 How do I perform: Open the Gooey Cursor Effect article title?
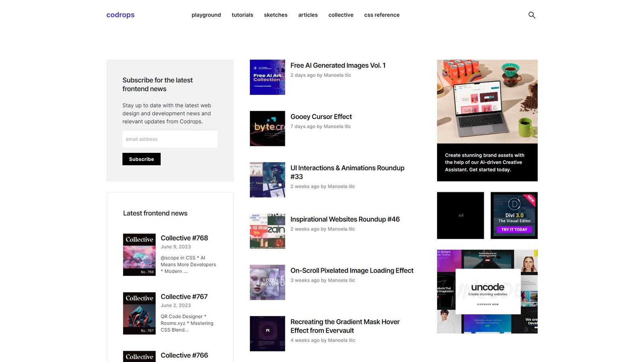pos(321,117)
